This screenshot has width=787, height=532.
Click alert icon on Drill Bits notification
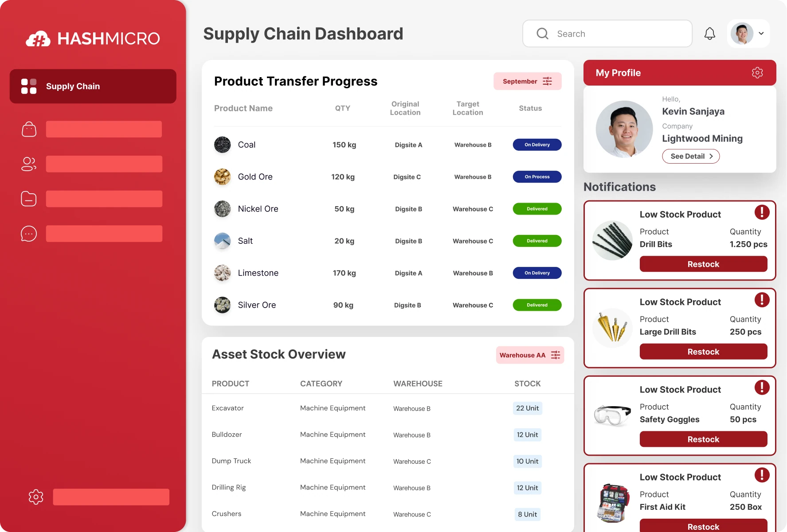762,212
